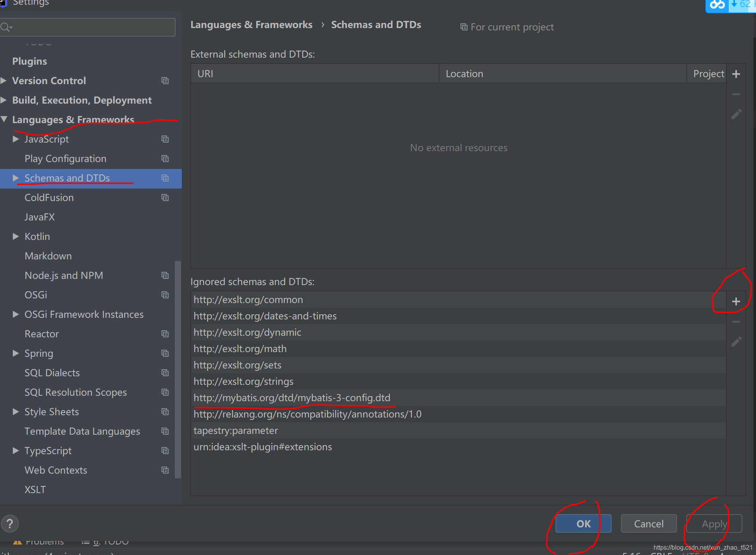Screen dimensions: 756x555
Task: Remove an ignored schema with the minus icon
Action: (x=736, y=321)
